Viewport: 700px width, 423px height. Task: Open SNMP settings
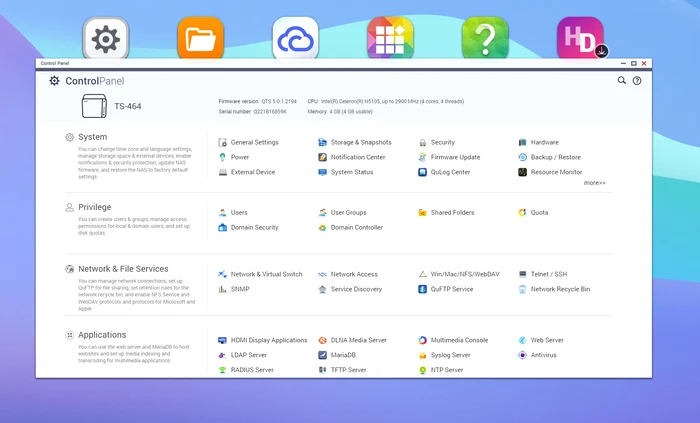click(x=233, y=289)
